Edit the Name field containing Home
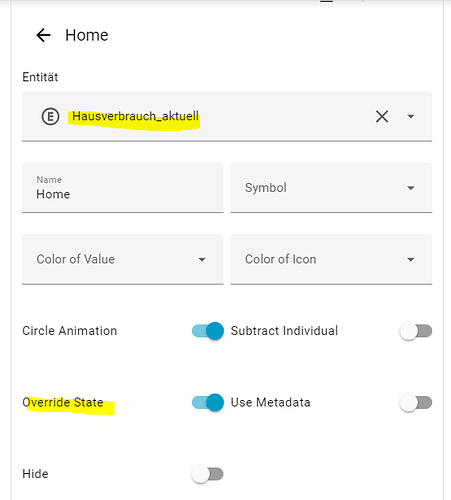 (x=122, y=188)
